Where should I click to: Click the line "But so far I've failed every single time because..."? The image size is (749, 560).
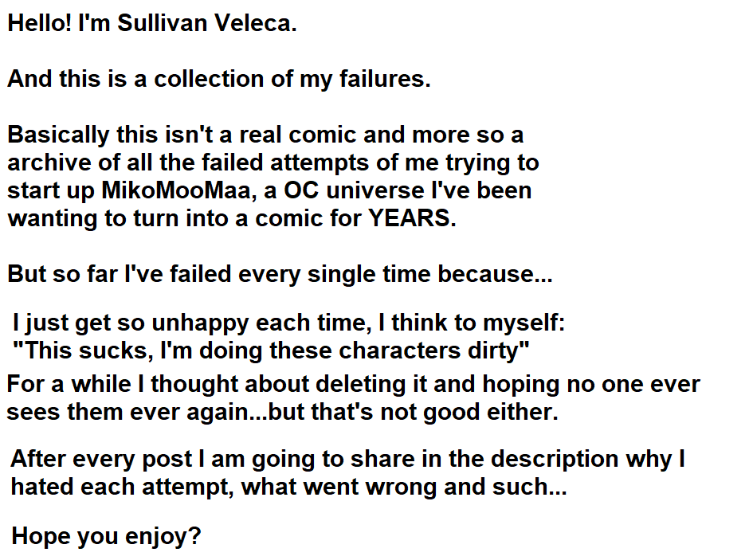pyautogui.click(x=280, y=275)
